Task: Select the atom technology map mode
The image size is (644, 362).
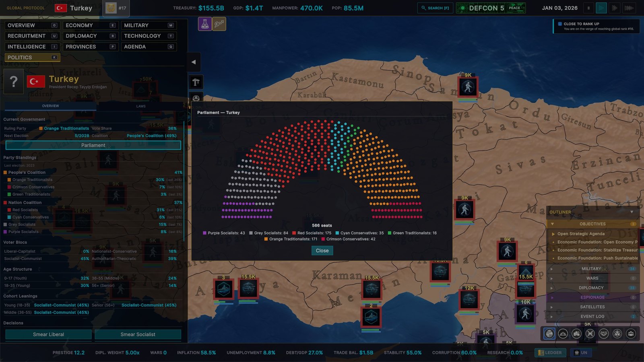Action: 617,333
